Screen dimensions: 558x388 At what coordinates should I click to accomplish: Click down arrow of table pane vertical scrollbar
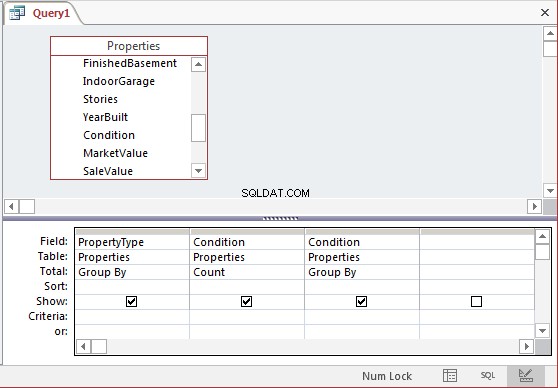[550, 190]
